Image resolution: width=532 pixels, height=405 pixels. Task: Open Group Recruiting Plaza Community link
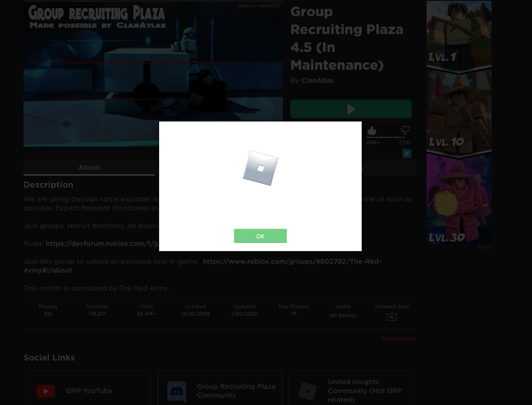click(x=220, y=390)
